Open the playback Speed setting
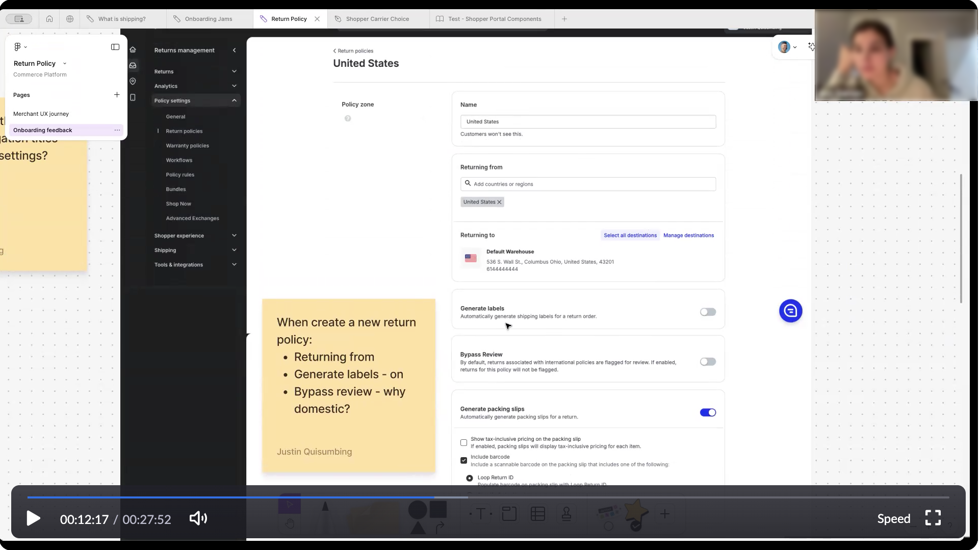The width and height of the screenshot is (980, 550). click(893, 518)
